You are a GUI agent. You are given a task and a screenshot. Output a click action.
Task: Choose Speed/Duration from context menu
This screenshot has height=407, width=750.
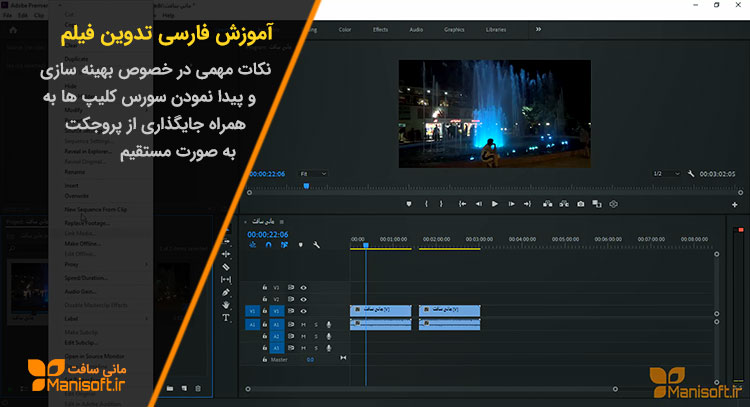[x=86, y=278]
